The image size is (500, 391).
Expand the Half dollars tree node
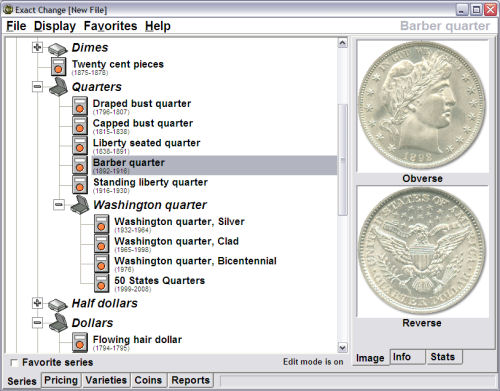pos(37,303)
